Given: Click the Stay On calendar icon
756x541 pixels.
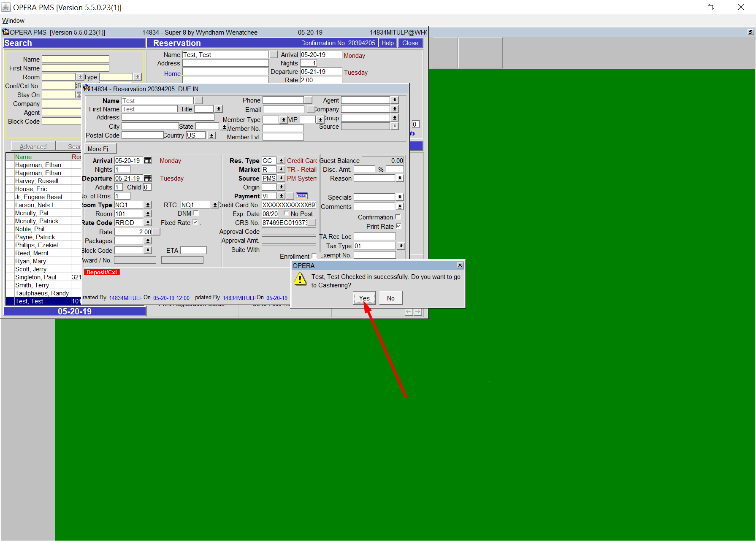Looking at the screenshot, I should pyautogui.click(x=79, y=95).
